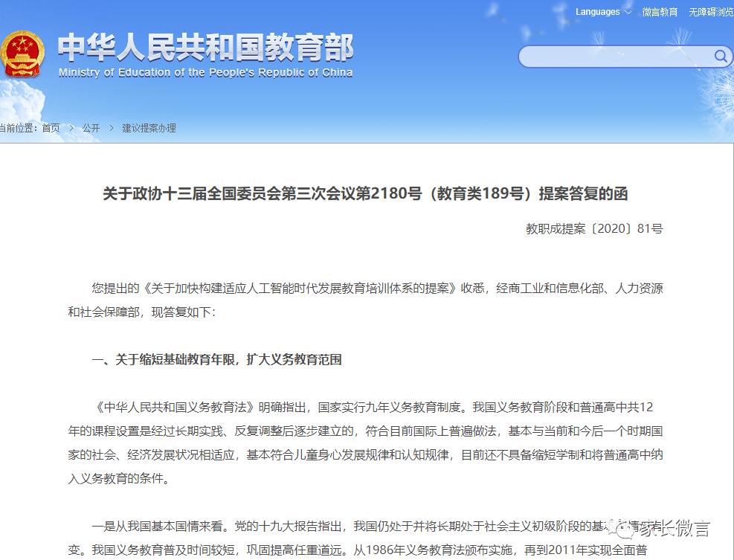The width and height of the screenshot is (734, 560).
Task: Click the text 和社会保障部，现答复如下：
Action: click(x=142, y=312)
